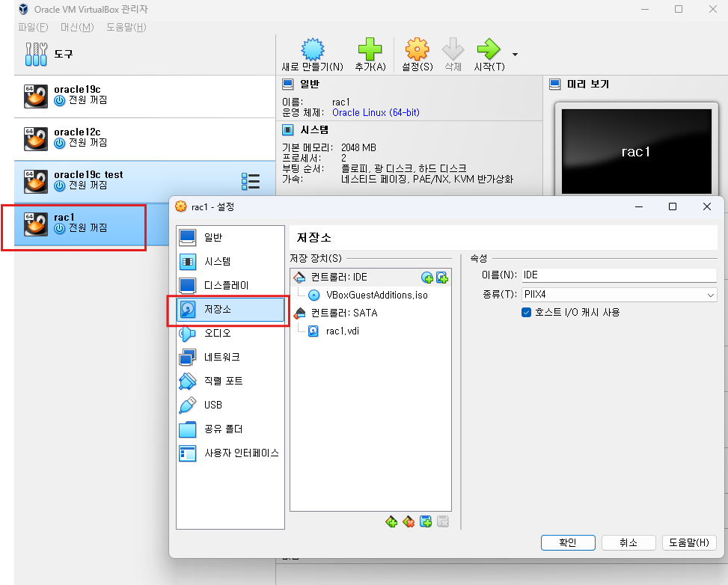This screenshot has width=728, height=585.
Task: Click the OK (확인) button
Action: coord(568,543)
